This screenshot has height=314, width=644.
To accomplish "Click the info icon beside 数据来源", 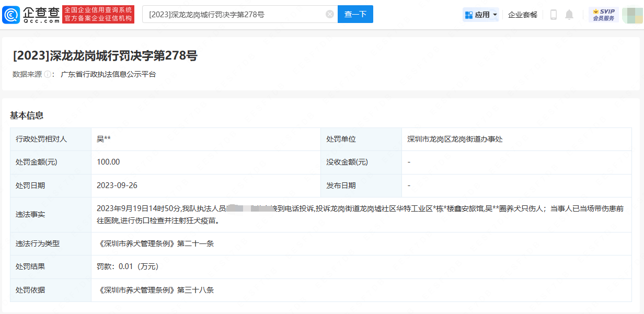I will [48, 75].
